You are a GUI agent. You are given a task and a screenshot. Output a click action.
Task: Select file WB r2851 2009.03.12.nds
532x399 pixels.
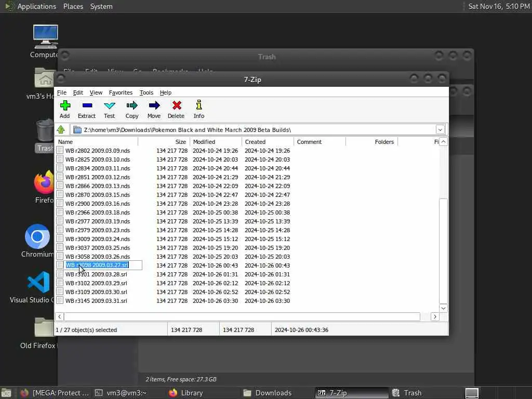[x=98, y=177]
